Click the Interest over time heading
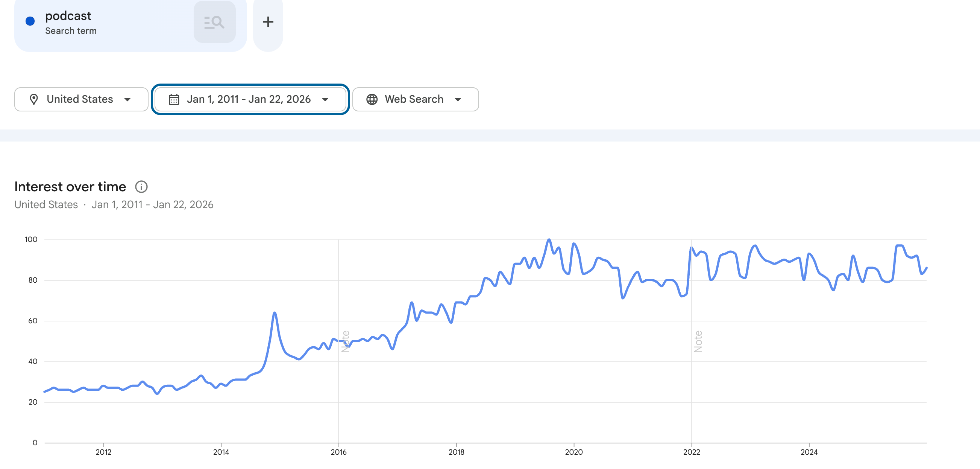The image size is (980, 469). [70, 187]
